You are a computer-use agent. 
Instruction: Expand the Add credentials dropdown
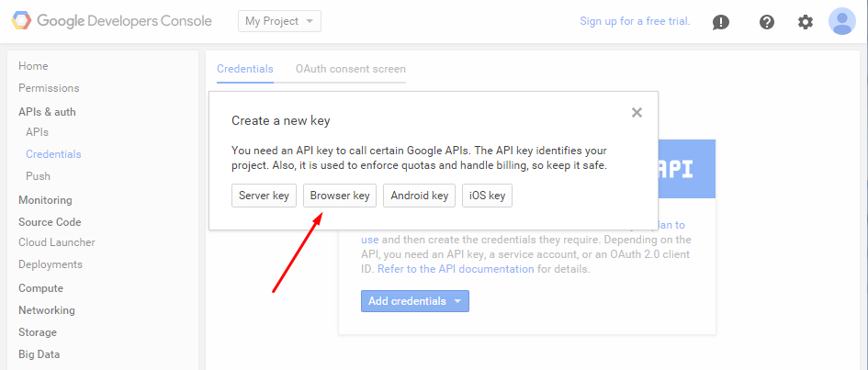tap(414, 301)
